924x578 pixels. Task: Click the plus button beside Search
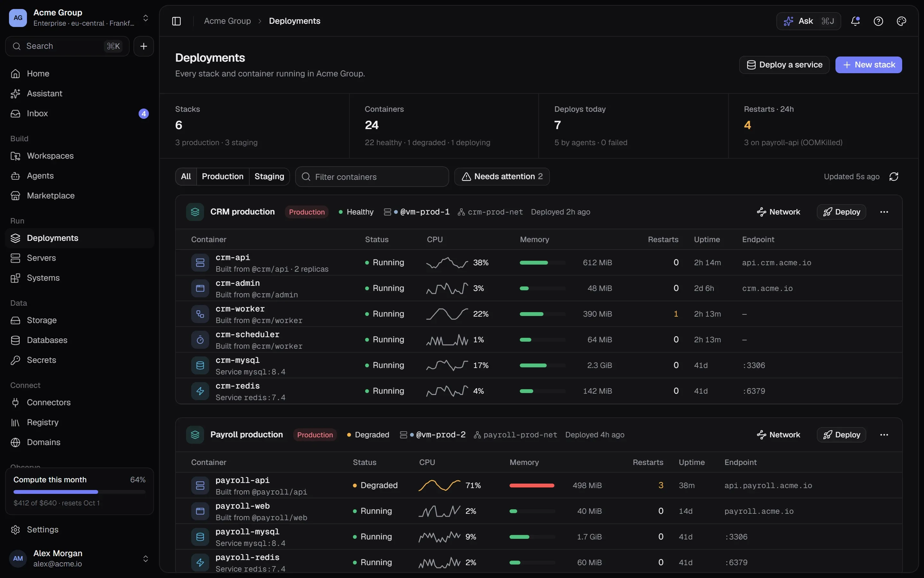click(x=143, y=46)
